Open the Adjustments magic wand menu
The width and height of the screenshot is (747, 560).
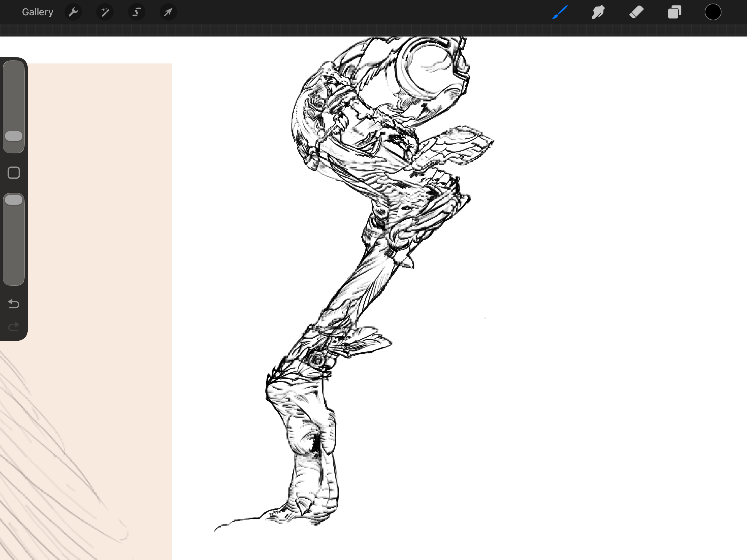point(105,12)
